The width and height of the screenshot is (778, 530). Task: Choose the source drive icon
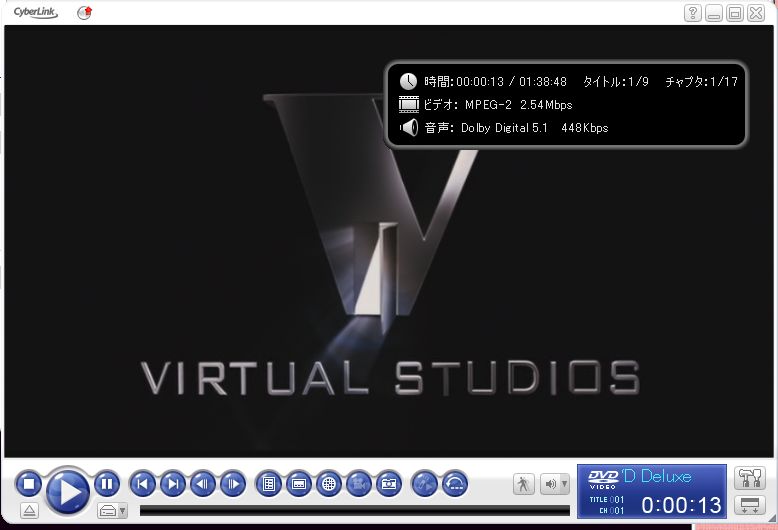(107, 511)
